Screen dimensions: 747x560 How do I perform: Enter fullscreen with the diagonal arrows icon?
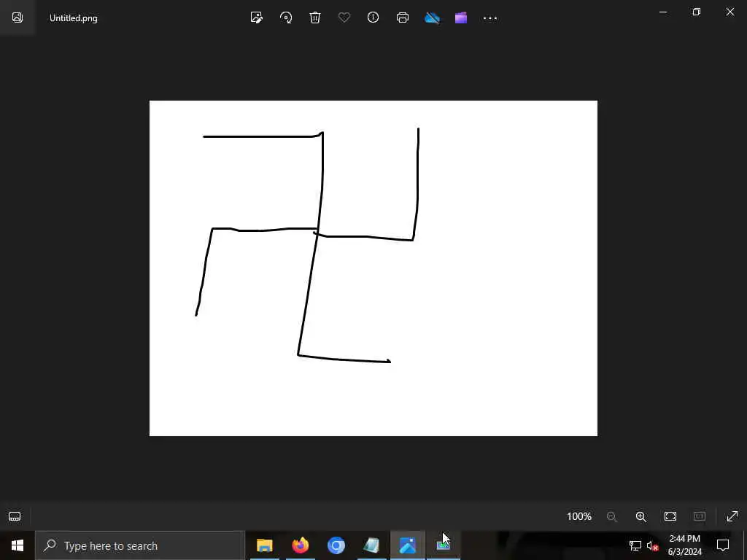click(732, 516)
